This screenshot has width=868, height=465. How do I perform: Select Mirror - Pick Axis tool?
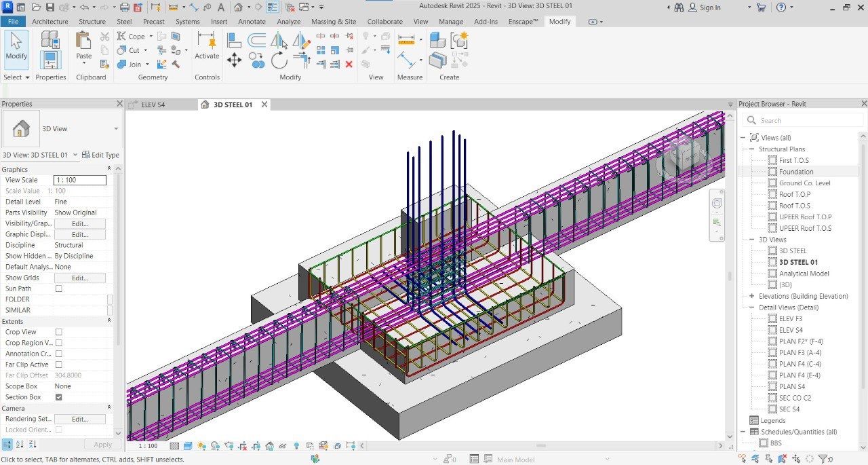(279, 41)
